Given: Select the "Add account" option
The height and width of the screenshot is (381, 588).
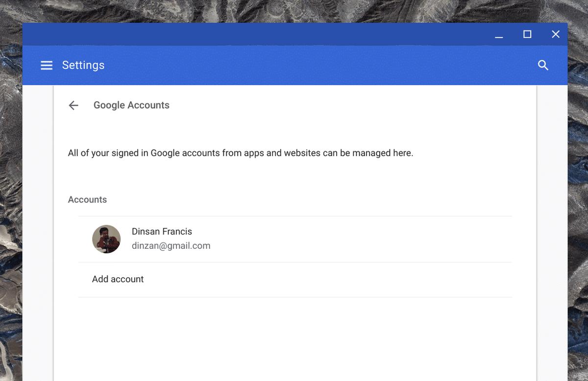Looking at the screenshot, I should tap(118, 279).
